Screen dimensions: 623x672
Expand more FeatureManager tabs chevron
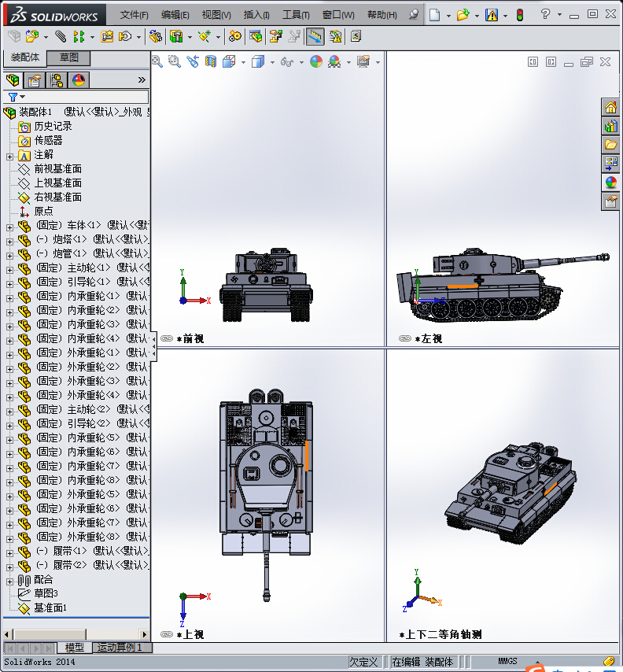pyautogui.click(x=142, y=80)
